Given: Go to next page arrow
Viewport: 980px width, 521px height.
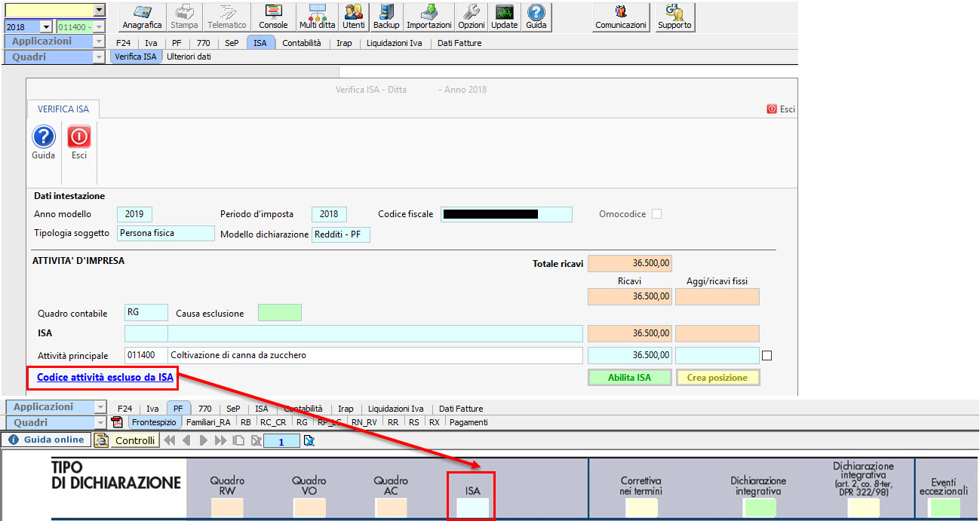Looking at the screenshot, I should tap(204, 440).
